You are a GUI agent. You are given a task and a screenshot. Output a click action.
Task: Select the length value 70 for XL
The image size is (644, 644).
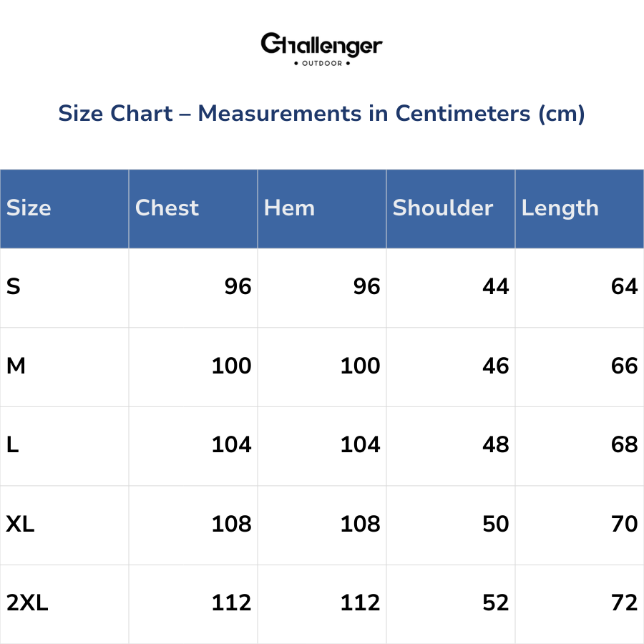[624, 525]
